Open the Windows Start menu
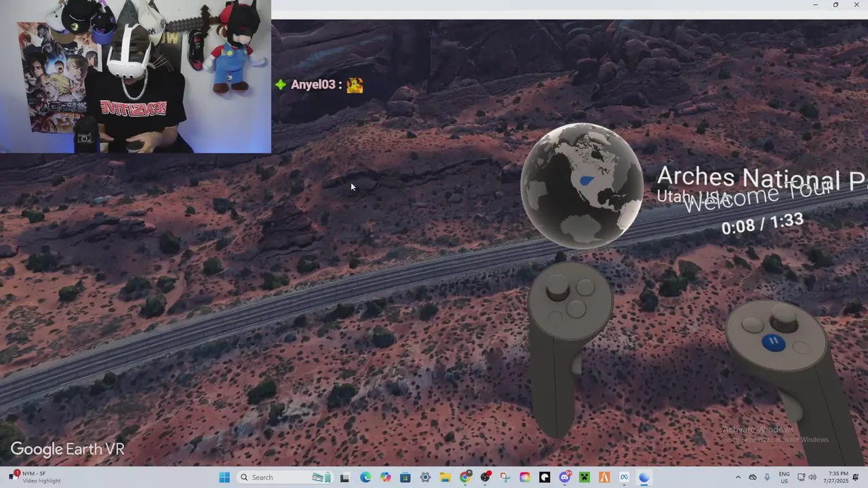Viewport: 868px width, 488px height. (224, 477)
